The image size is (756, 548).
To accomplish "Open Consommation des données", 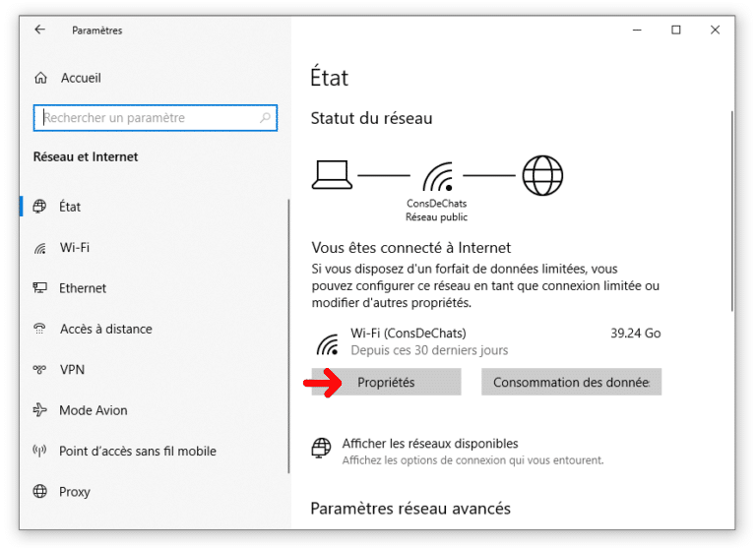I will tap(571, 383).
